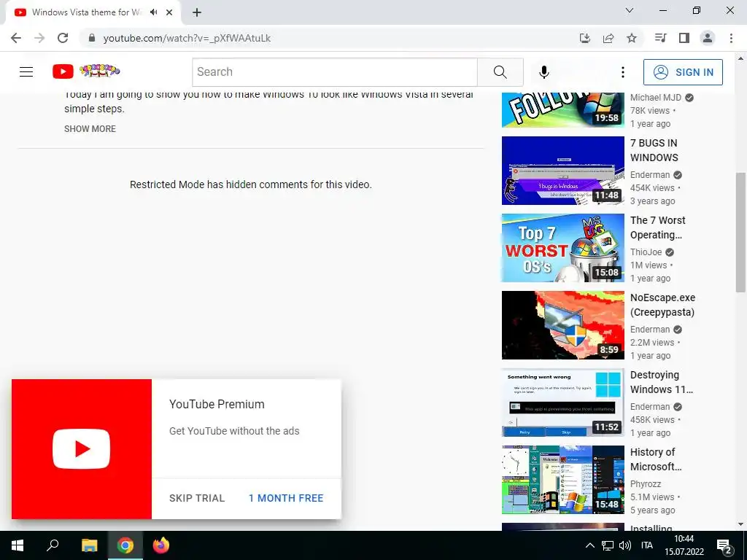
Task: Open NoEscape.exe (Creepypasta) title
Action: pyautogui.click(x=662, y=305)
